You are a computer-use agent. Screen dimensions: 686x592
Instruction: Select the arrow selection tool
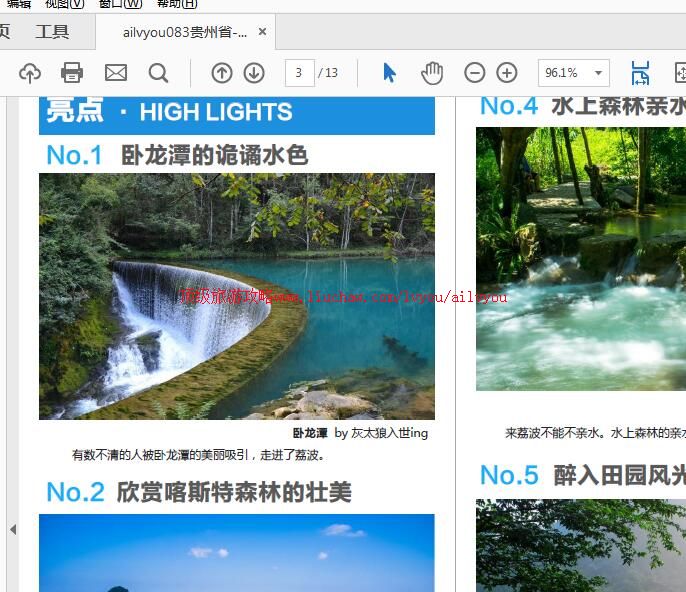click(389, 73)
